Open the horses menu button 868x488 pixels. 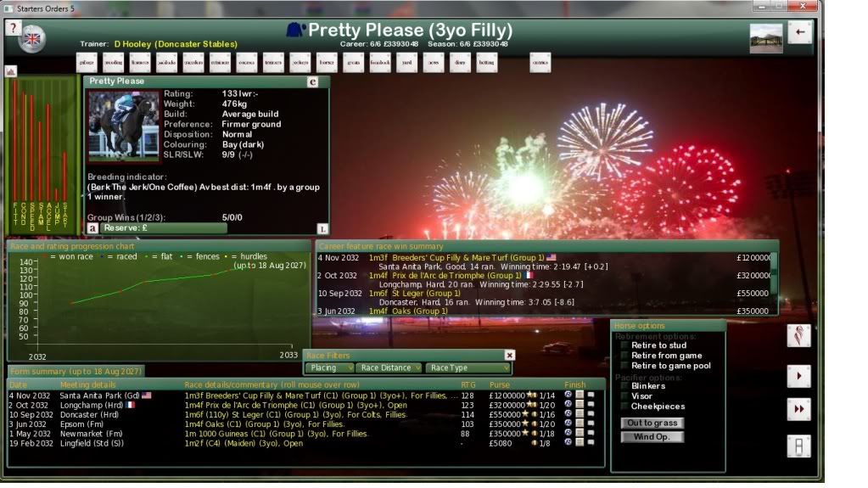click(x=327, y=63)
